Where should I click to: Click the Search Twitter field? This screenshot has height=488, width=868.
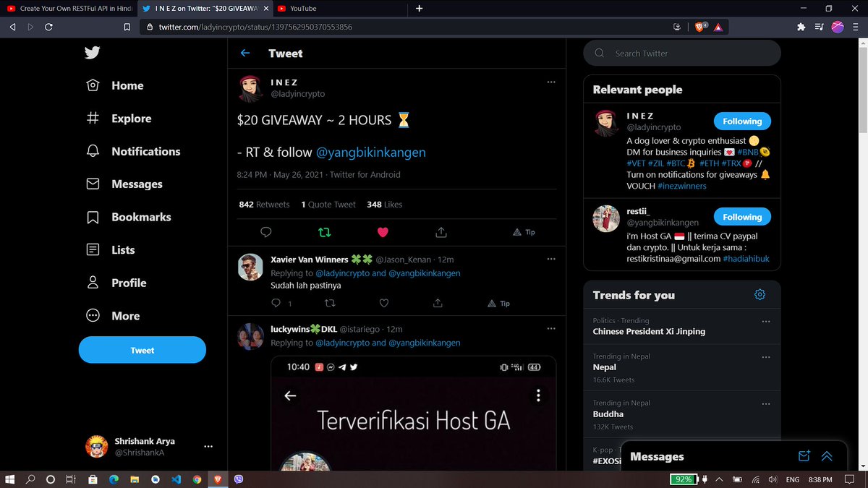point(682,53)
